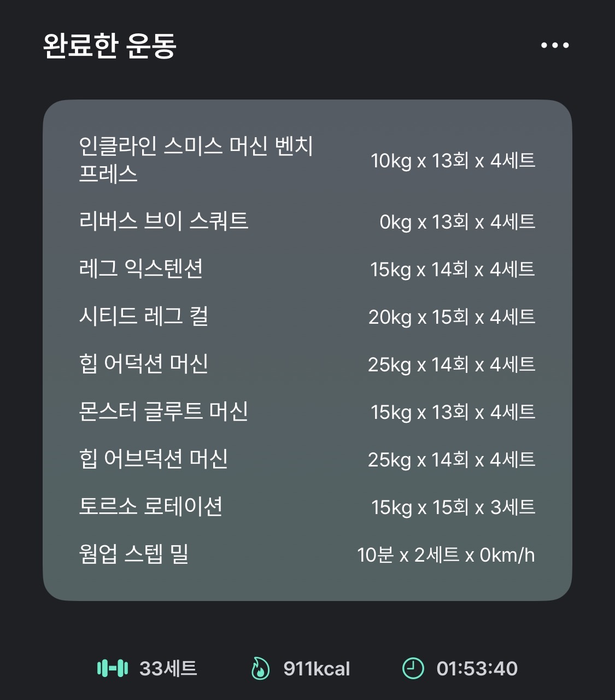Viewport: 615px width, 700px height.
Task: Open 시티드 레그 컬 exercise entry
Action: pyautogui.click(x=307, y=317)
